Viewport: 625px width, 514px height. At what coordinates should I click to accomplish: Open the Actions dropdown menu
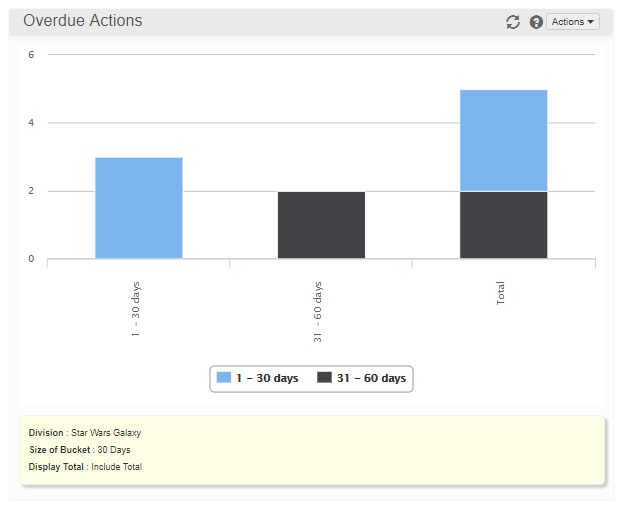point(573,22)
